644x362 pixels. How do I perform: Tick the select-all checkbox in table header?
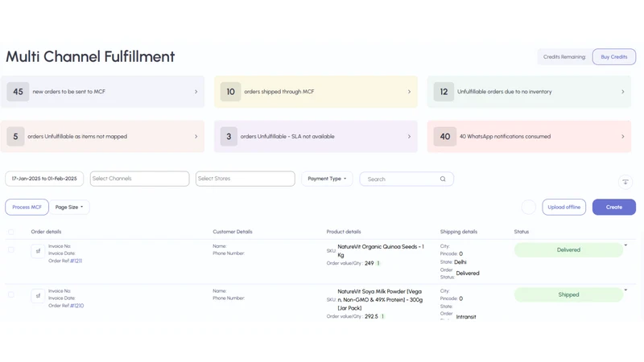11,232
